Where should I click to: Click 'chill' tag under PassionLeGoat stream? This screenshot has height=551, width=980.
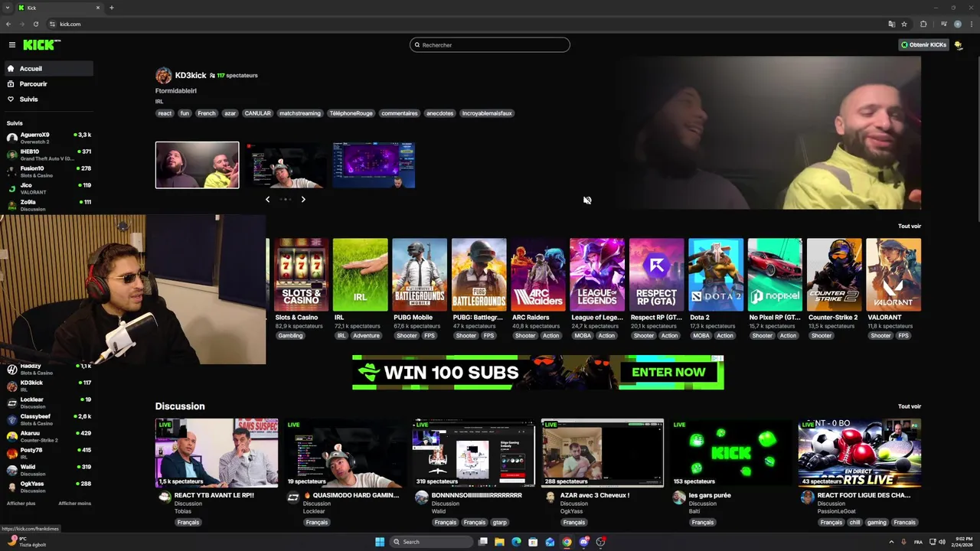(854, 523)
